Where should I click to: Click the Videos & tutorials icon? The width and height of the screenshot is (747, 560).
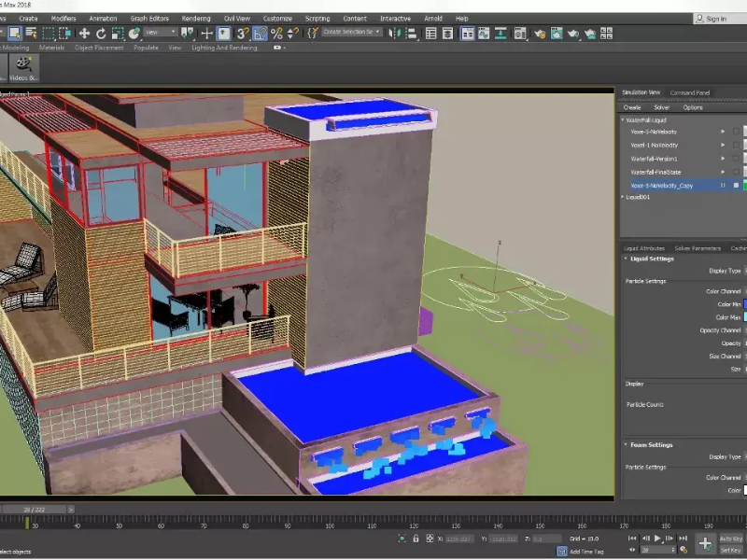tap(23, 65)
